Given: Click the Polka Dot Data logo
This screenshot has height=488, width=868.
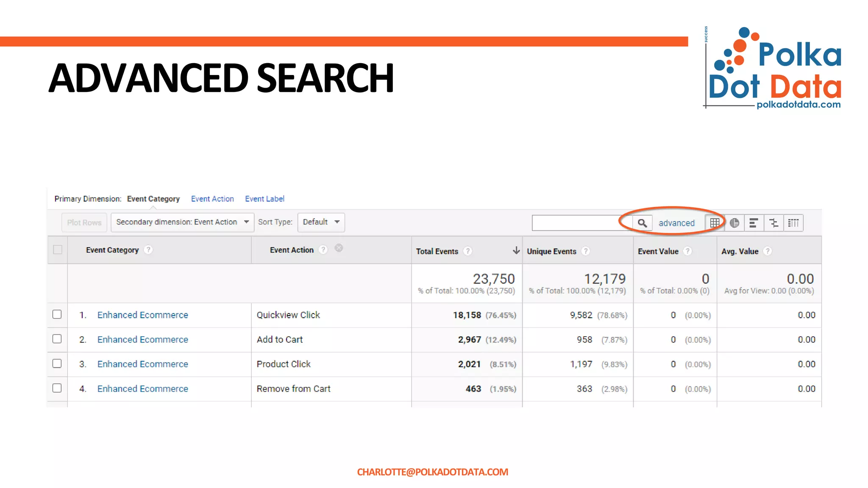Looking at the screenshot, I should tap(773, 68).
